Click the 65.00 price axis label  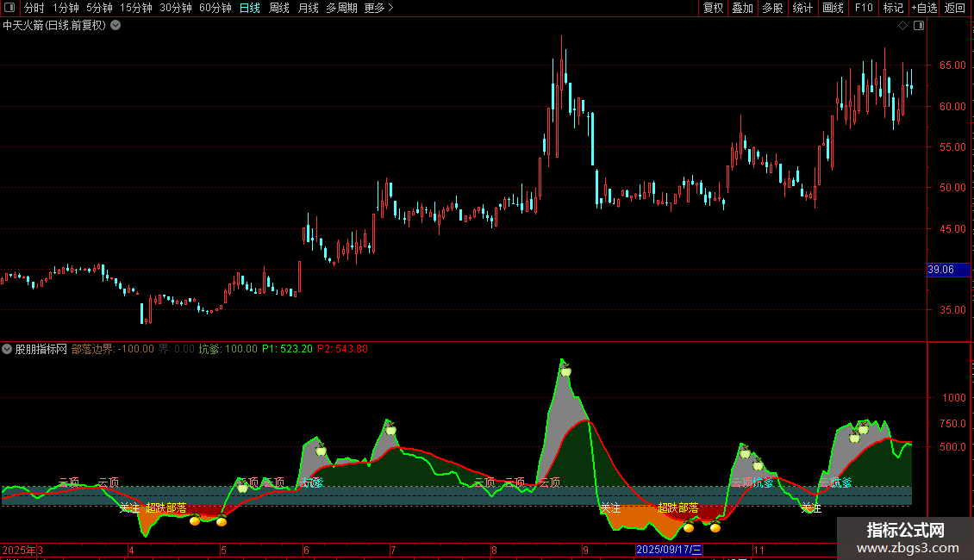click(952, 65)
